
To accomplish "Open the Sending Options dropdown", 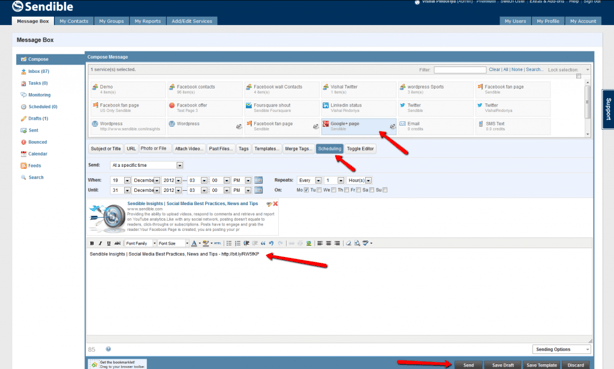I will coord(561,349).
